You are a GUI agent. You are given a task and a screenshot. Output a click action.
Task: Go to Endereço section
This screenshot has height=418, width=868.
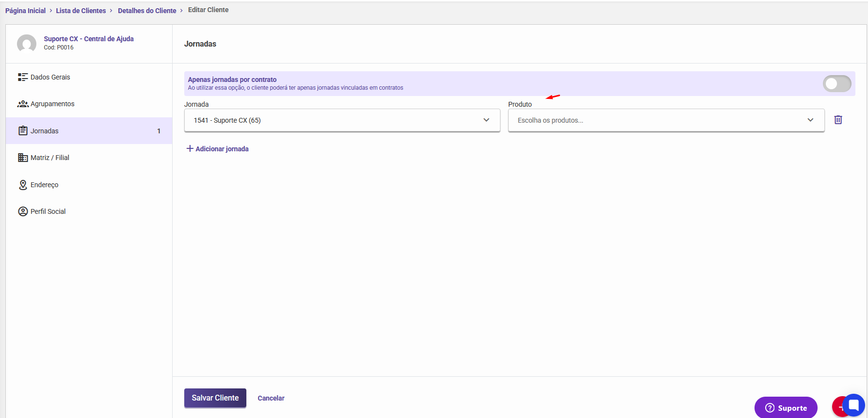[x=89, y=185]
